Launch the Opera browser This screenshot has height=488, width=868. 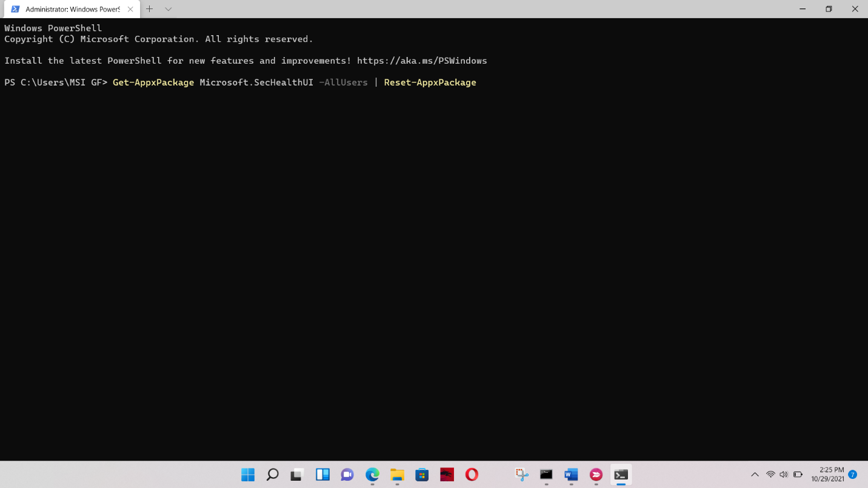(472, 475)
